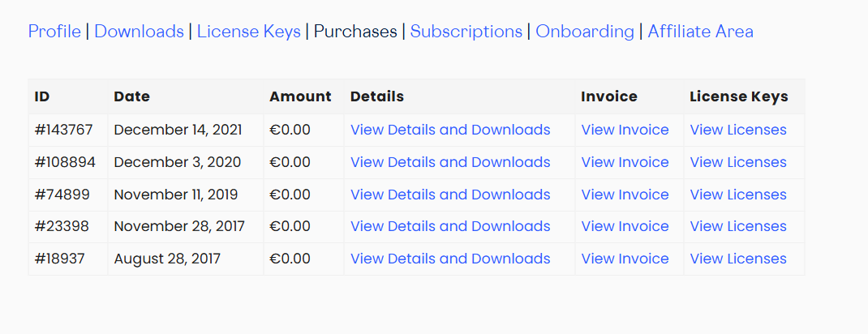
Task: View licenses for order #74899
Action: (737, 195)
